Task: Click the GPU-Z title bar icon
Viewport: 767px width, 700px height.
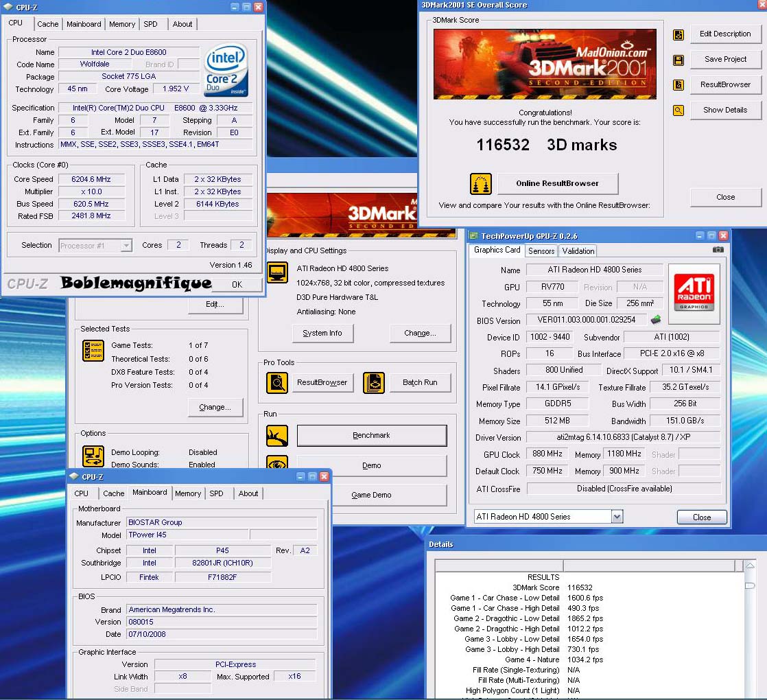Action: [473, 236]
